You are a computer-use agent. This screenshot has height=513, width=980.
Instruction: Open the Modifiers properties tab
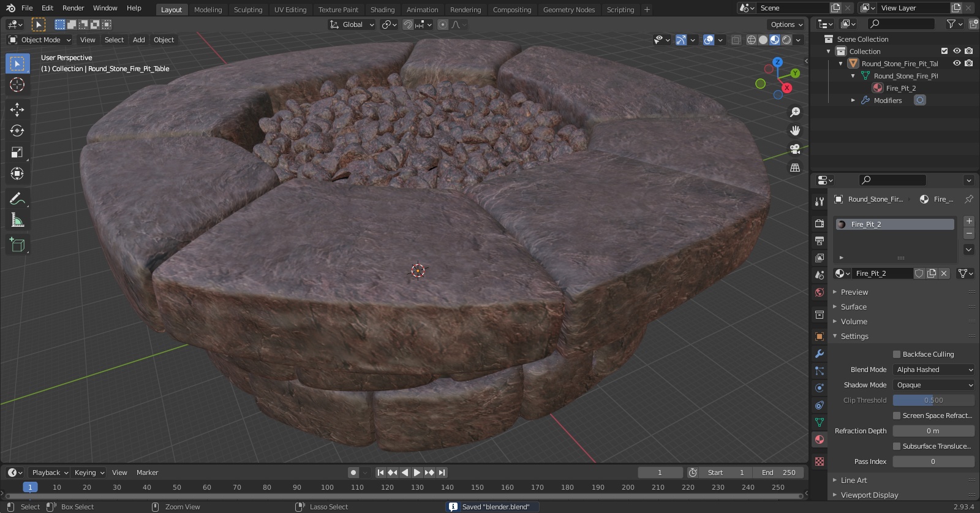click(x=819, y=353)
